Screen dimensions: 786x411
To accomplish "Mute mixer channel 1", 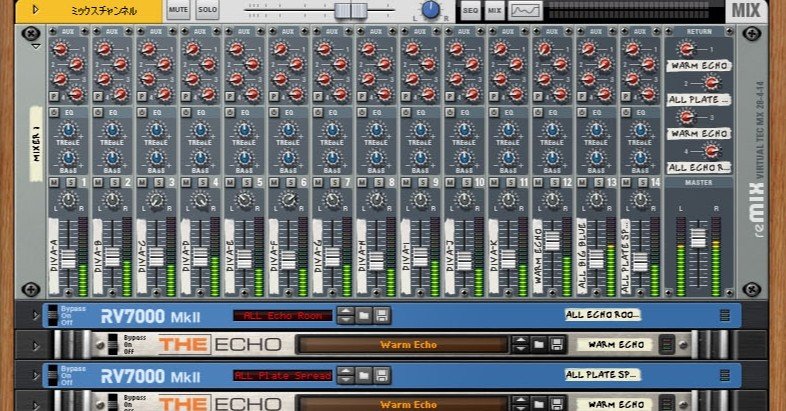I will tap(54, 182).
